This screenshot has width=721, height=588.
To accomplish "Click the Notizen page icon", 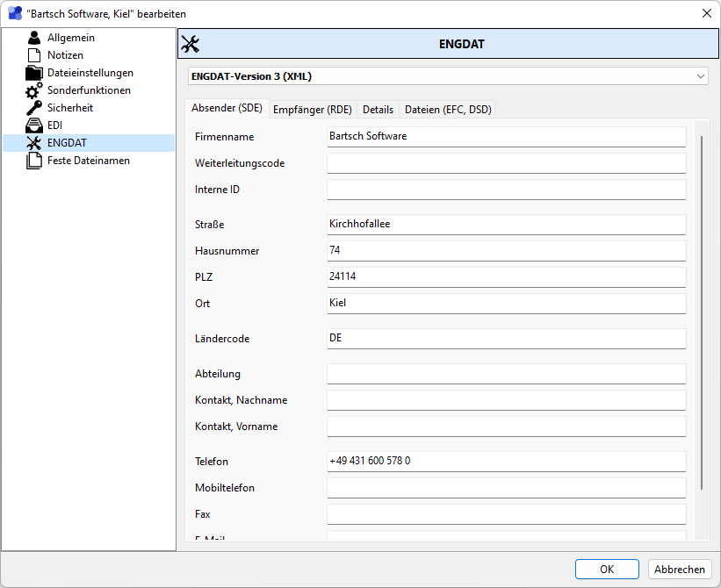I will [34, 55].
